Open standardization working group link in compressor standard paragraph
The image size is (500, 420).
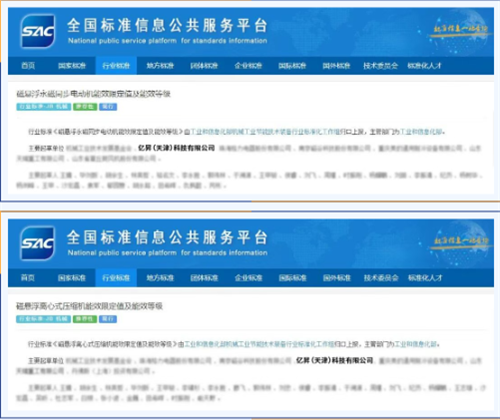click(260, 344)
